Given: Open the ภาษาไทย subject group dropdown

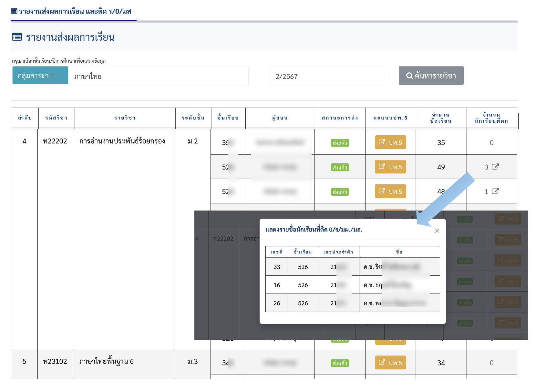Looking at the screenshot, I should point(158,76).
